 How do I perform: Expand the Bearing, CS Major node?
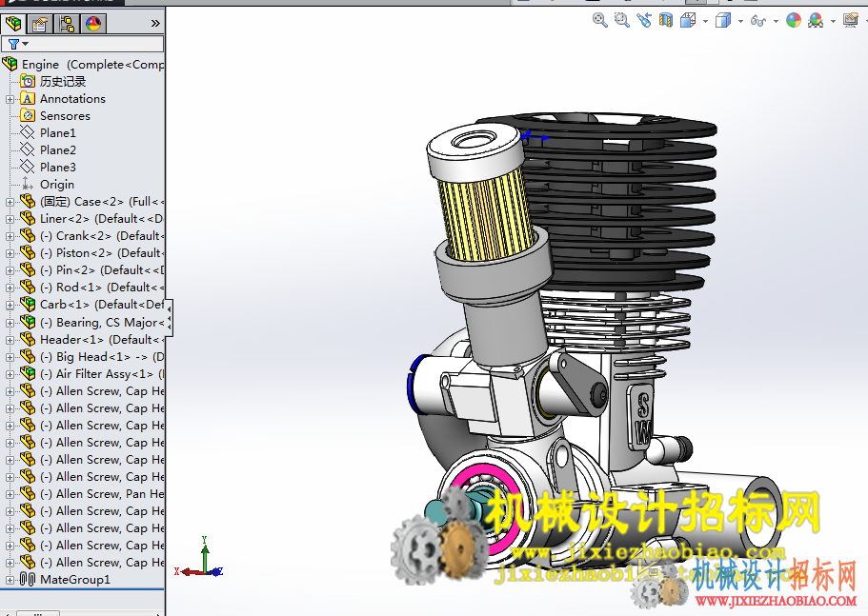pos(10,323)
